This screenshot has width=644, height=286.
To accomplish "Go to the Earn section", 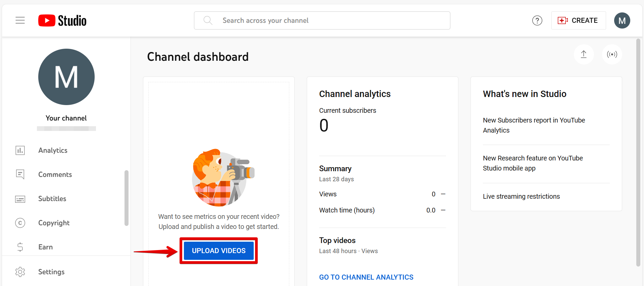I will [x=46, y=247].
